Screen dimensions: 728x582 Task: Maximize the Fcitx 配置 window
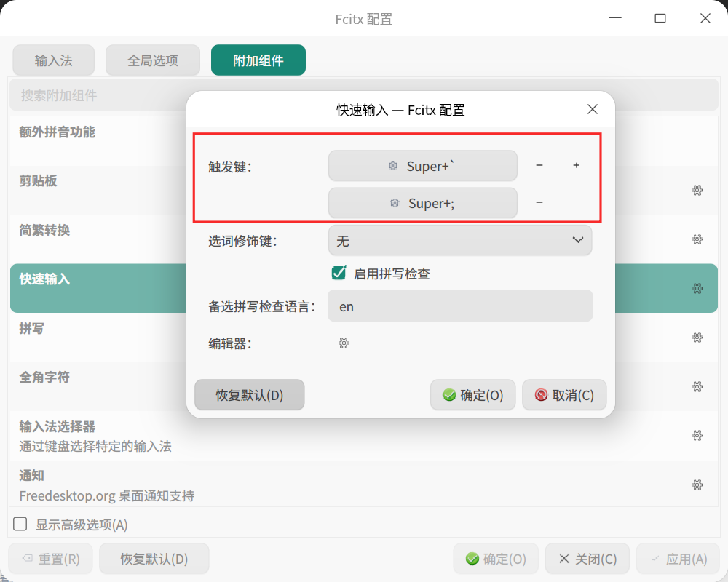660,18
